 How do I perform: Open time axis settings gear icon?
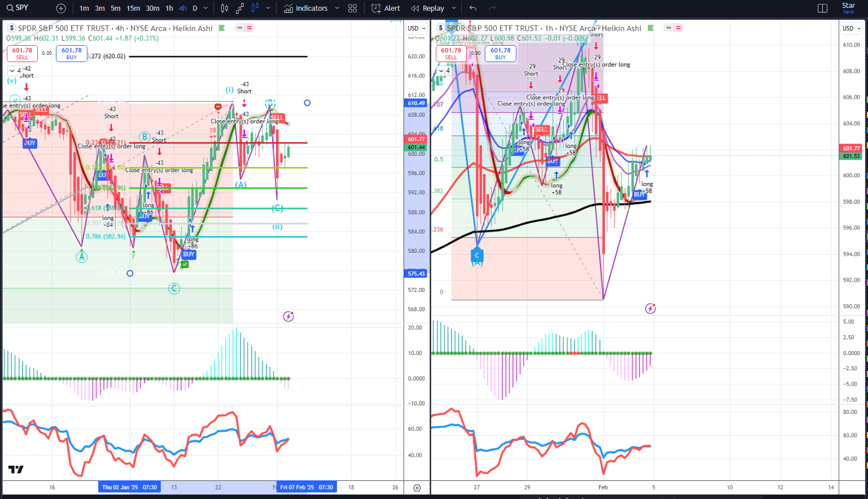point(417,488)
